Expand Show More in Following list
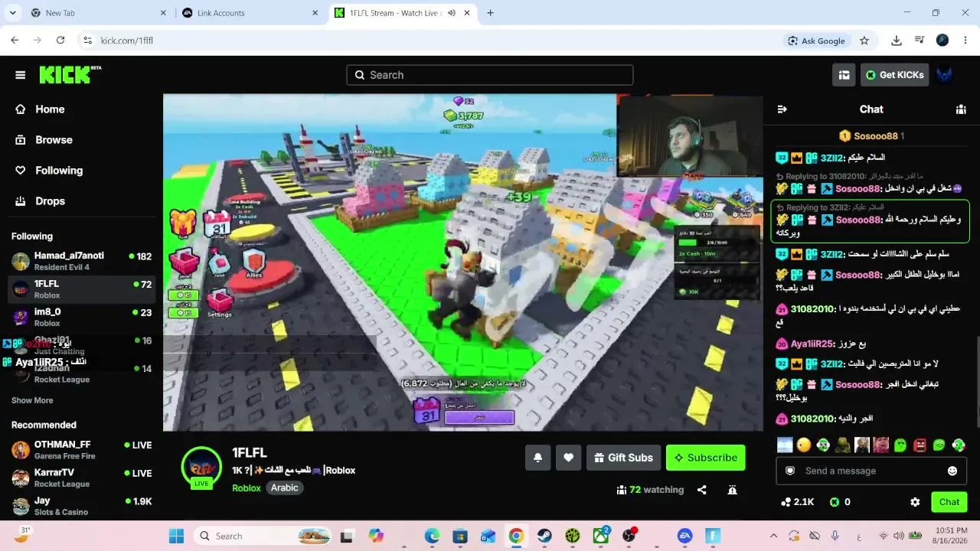This screenshot has width=980, height=551. 32,400
